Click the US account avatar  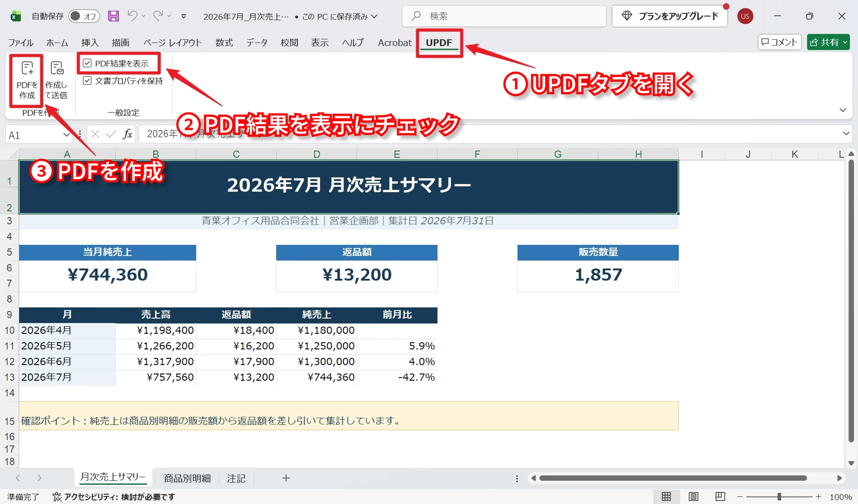point(745,16)
